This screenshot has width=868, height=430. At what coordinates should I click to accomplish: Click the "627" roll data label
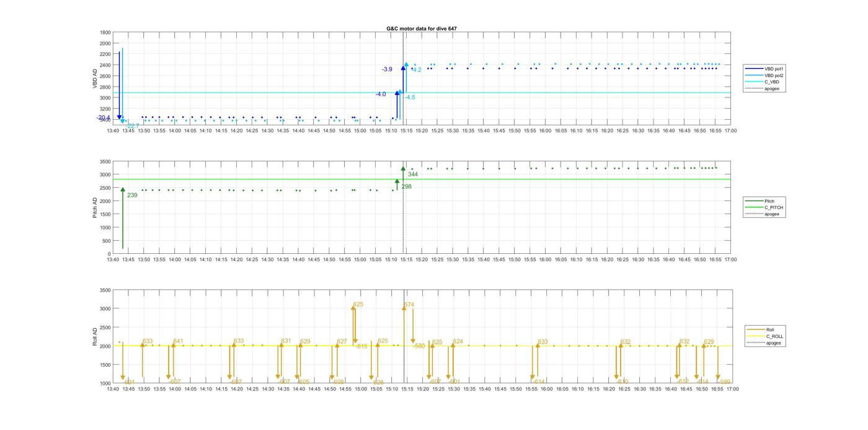[342, 342]
